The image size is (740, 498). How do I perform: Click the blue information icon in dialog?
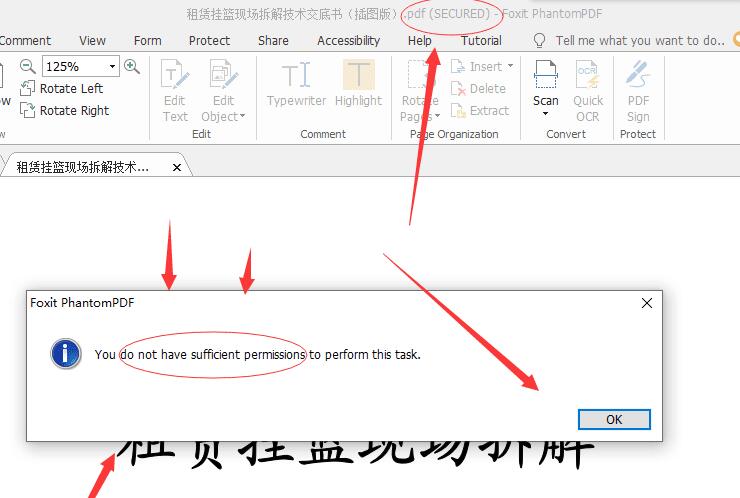point(65,354)
